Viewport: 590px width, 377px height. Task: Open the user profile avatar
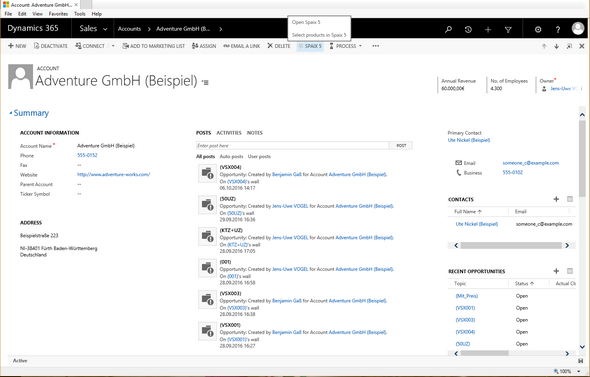(578, 28)
